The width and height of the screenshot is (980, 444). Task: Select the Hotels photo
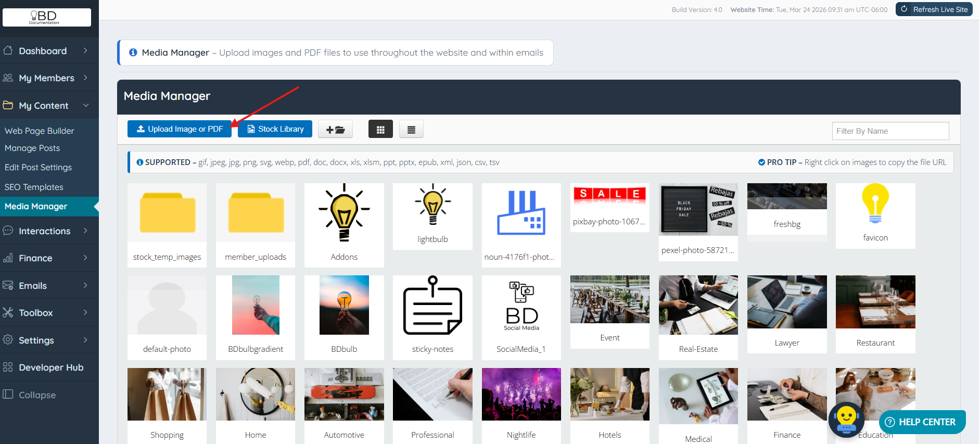point(609,406)
